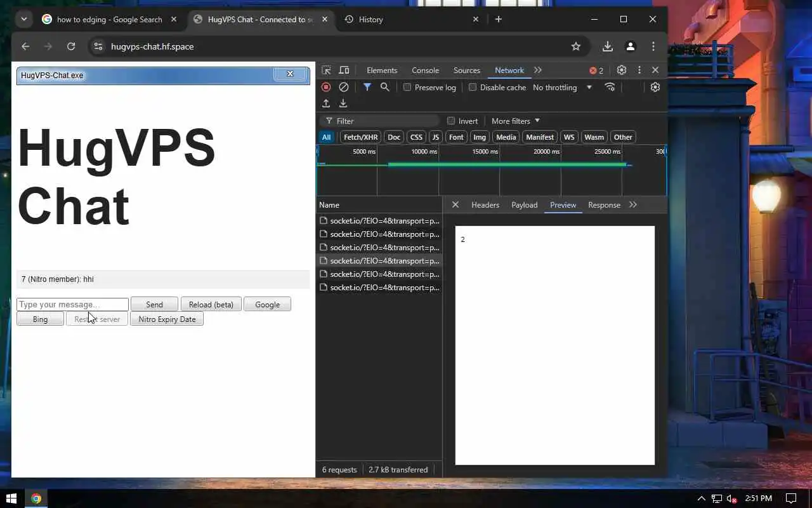Open Chrome three-dot menu

pos(653,46)
